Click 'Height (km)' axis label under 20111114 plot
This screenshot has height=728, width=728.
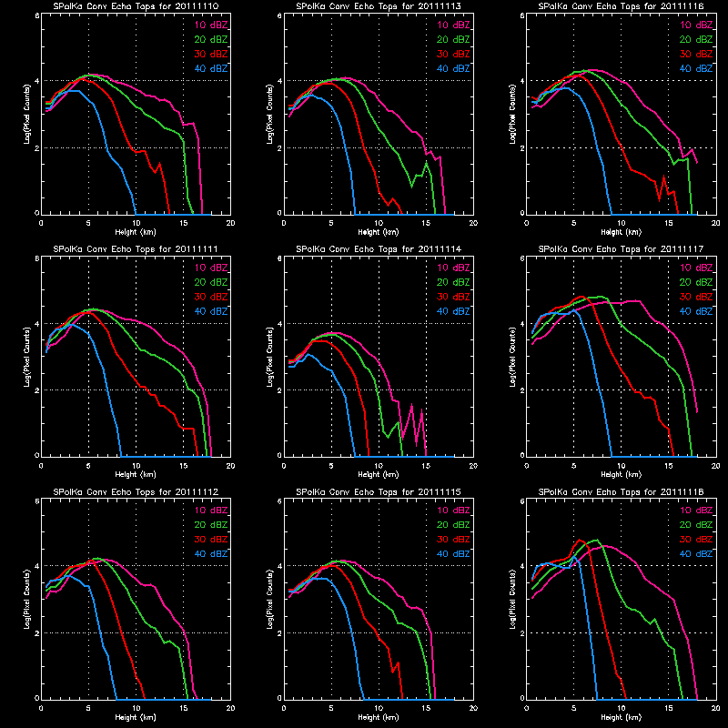pos(379,474)
